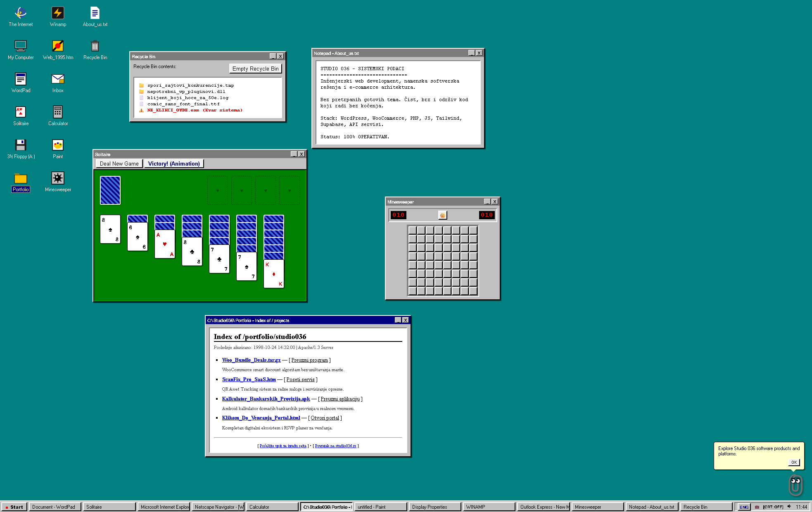Viewport: 812px width, 512px height.
Task: Select NE_KLIKCI_OVDE.exe in Recycle Bin
Action: click(195, 110)
